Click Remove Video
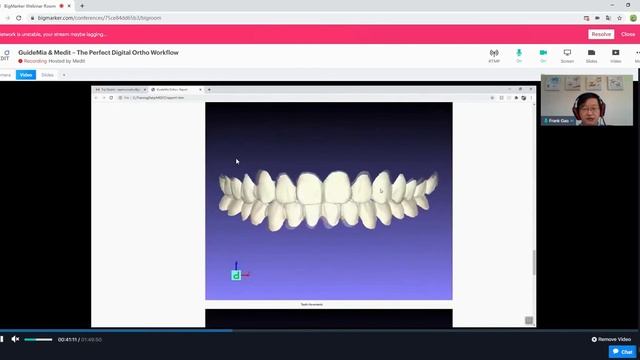The width and height of the screenshot is (640, 360). tap(611, 339)
